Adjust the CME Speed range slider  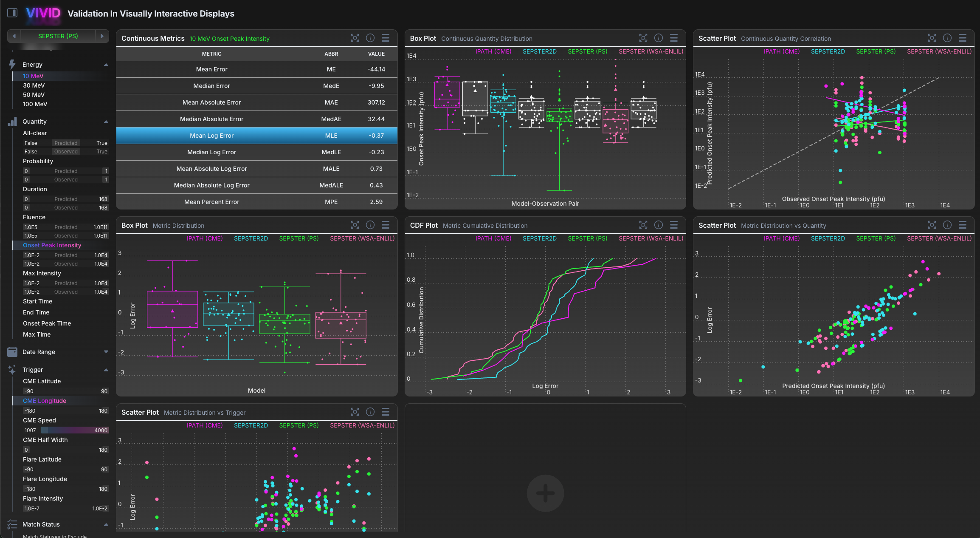(x=66, y=430)
